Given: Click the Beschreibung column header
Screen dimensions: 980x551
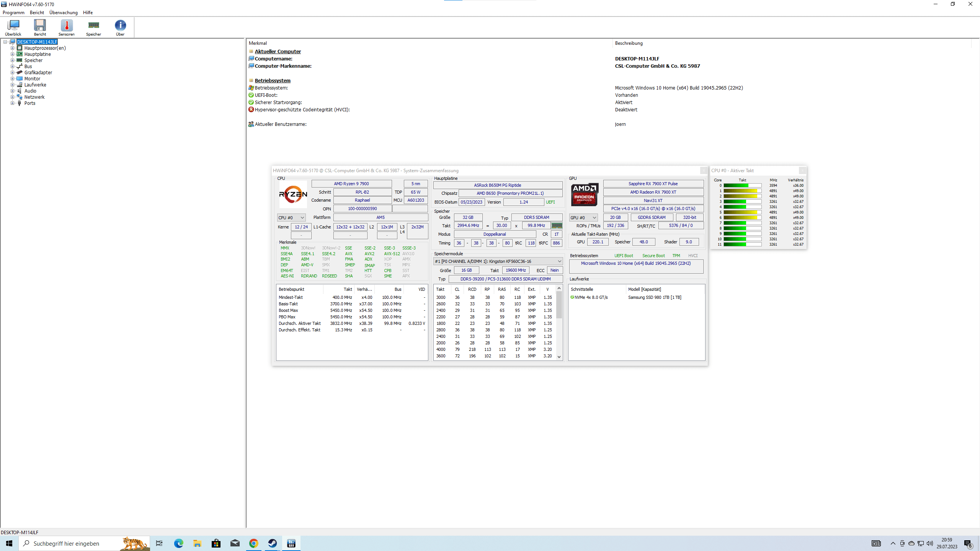Looking at the screenshot, I should (x=629, y=43).
